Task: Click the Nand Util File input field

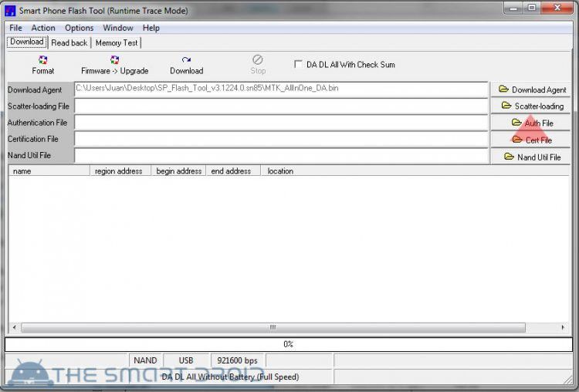Action: pos(281,155)
